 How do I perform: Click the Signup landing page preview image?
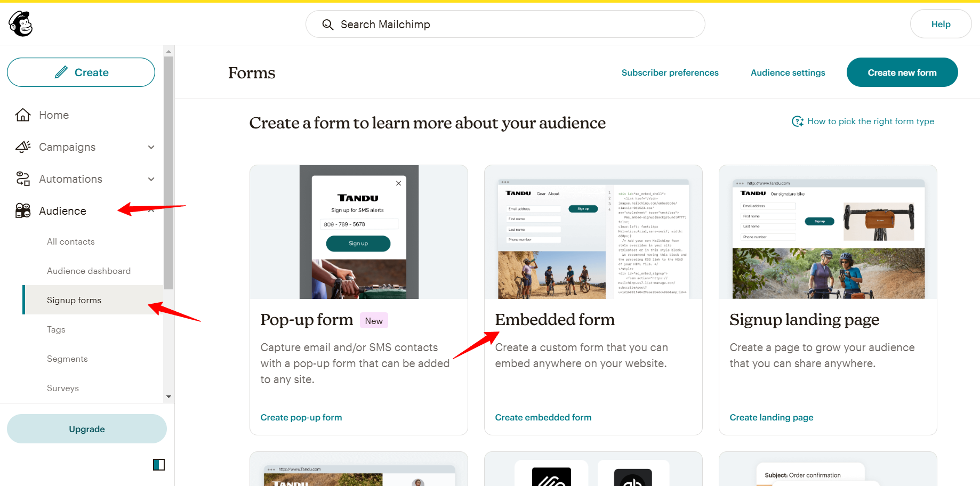828,232
